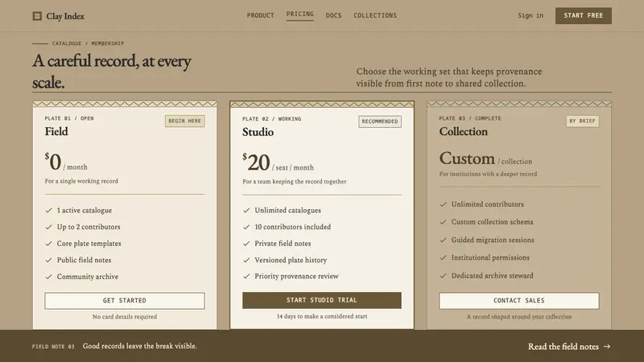Click checkmark beside Unlimited contributors
The width and height of the screenshot is (644, 362).
pyautogui.click(x=444, y=204)
